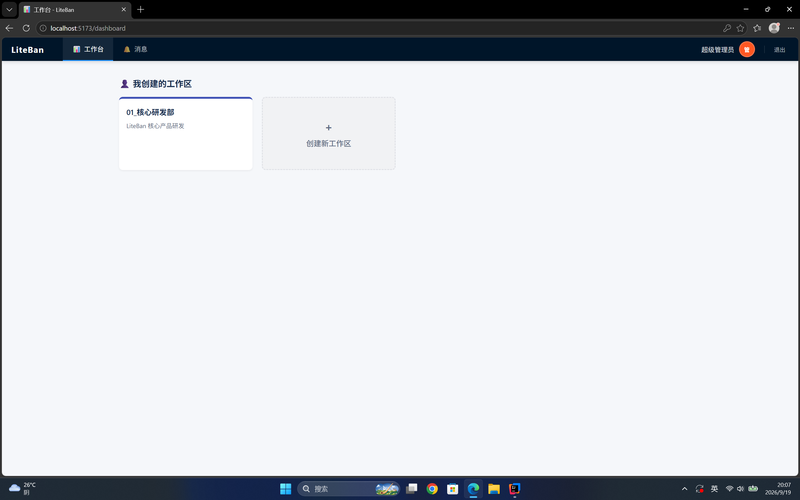The image size is (800, 500).
Task: Click the browser back arrow
Action: [9, 28]
